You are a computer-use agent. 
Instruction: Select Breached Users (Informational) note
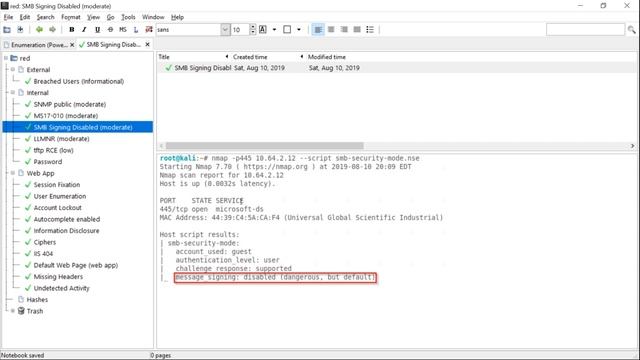pos(79,81)
